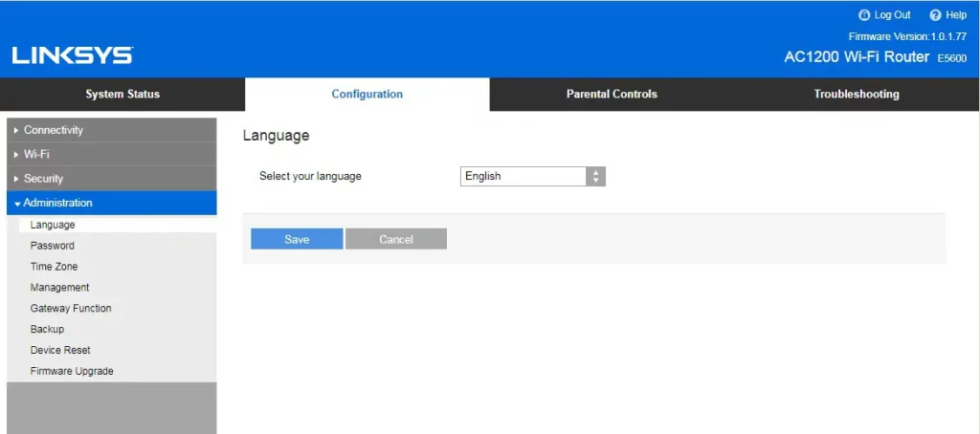The image size is (980, 434).
Task: Save the language setting
Action: pyautogui.click(x=297, y=239)
